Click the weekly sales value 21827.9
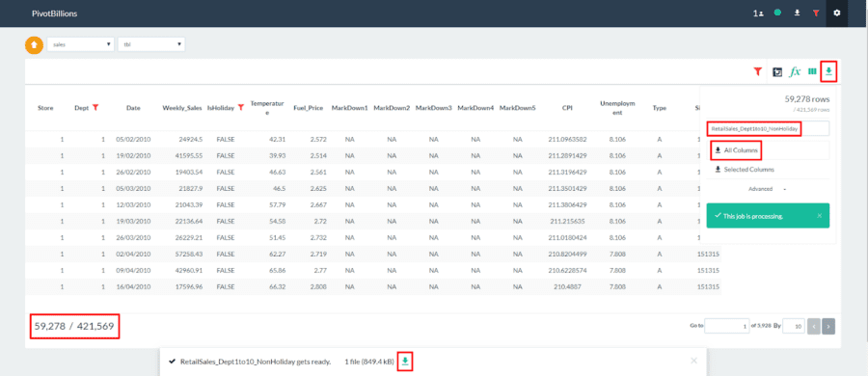This screenshot has height=376, width=868. tap(191, 188)
